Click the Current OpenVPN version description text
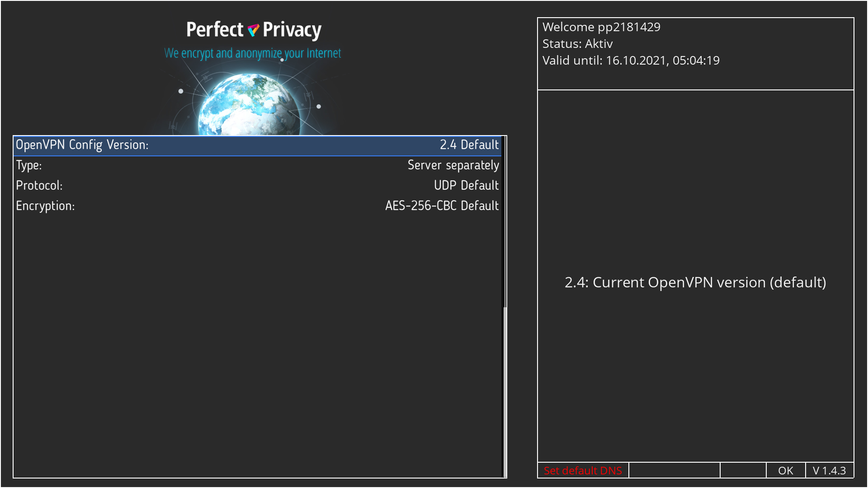 pos(695,282)
